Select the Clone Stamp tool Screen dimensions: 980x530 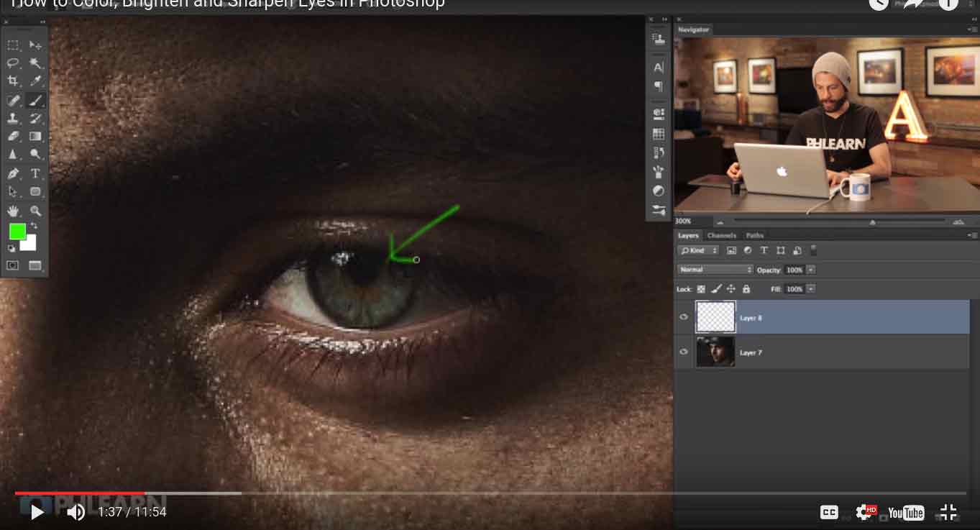click(x=13, y=119)
